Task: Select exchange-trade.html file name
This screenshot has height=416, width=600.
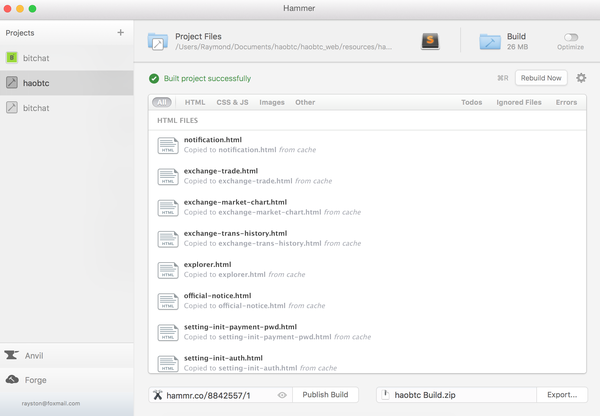Action: (221, 171)
